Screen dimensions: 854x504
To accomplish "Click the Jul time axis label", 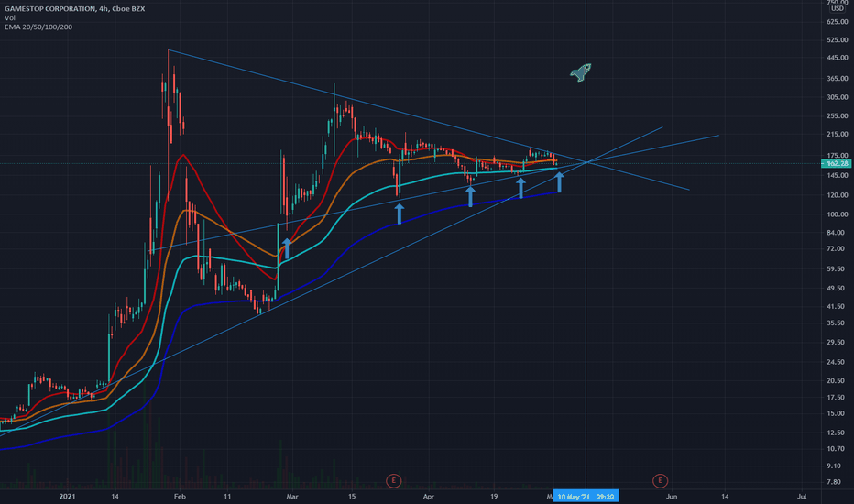I will pyautogui.click(x=802, y=497).
